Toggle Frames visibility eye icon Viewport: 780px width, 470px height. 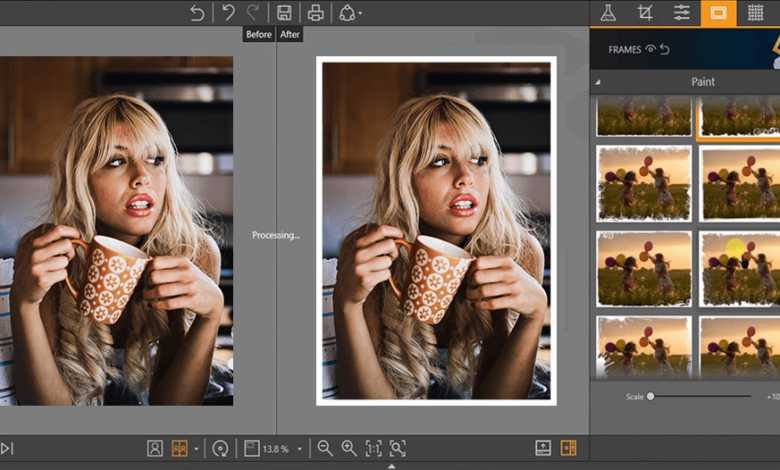point(650,49)
